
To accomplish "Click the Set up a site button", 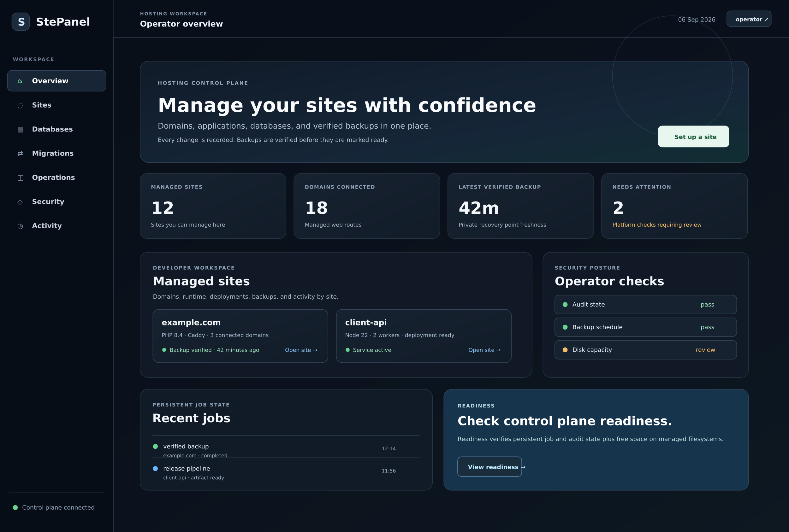I will pos(693,137).
